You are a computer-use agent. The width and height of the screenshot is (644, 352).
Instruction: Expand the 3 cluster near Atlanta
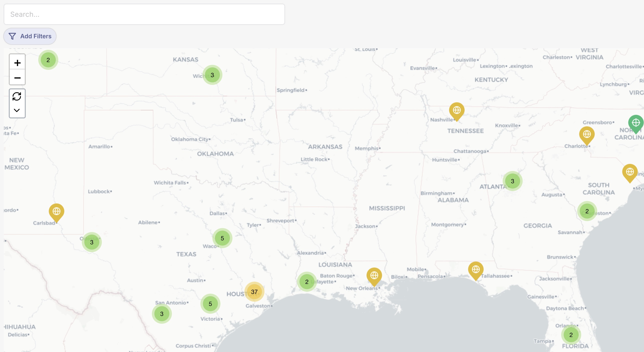point(512,181)
